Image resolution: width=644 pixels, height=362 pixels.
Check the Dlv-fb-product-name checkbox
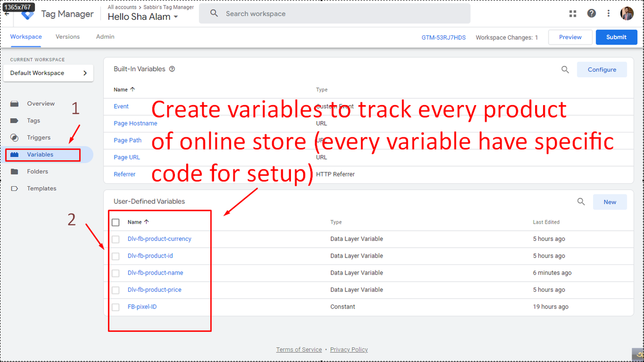click(x=115, y=273)
